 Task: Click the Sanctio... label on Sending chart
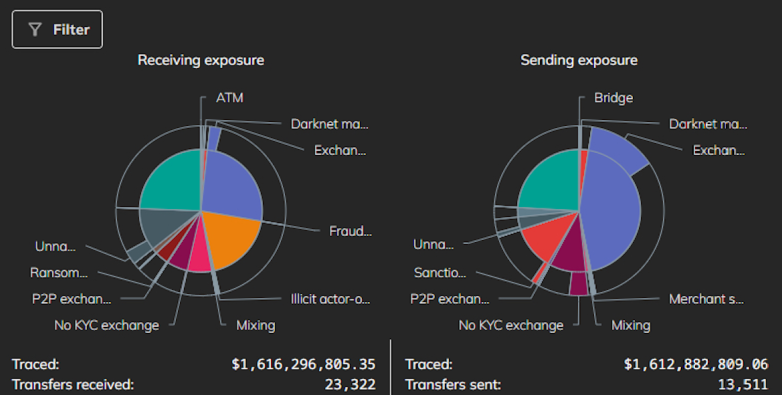click(x=439, y=273)
